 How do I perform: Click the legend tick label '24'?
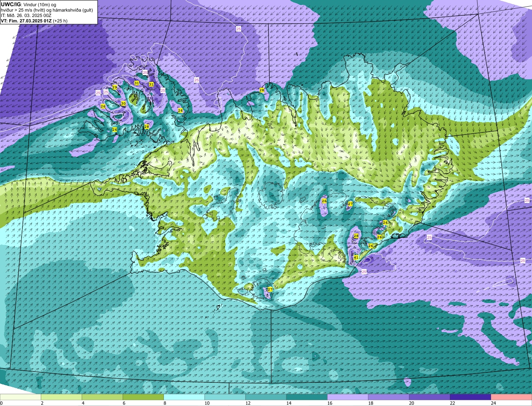point(493,403)
